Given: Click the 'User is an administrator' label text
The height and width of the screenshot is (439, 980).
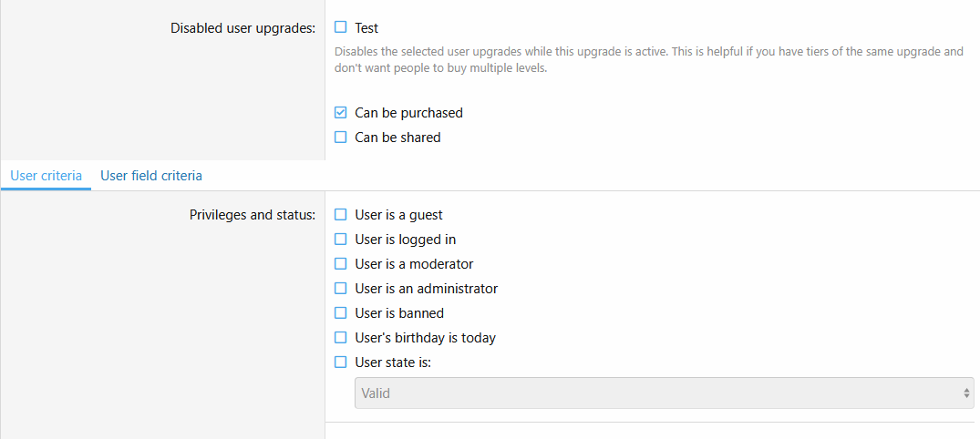Looking at the screenshot, I should [x=426, y=289].
